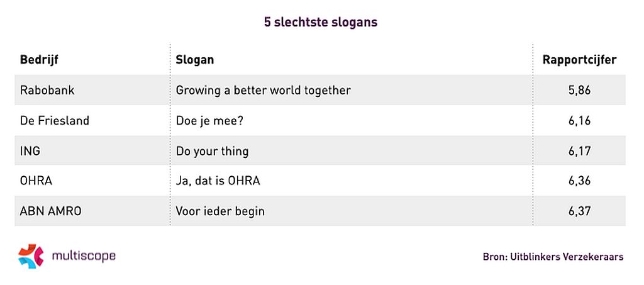644x285 pixels.
Task: Select 'Growing a better world together' slogan
Action: (x=263, y=90)
